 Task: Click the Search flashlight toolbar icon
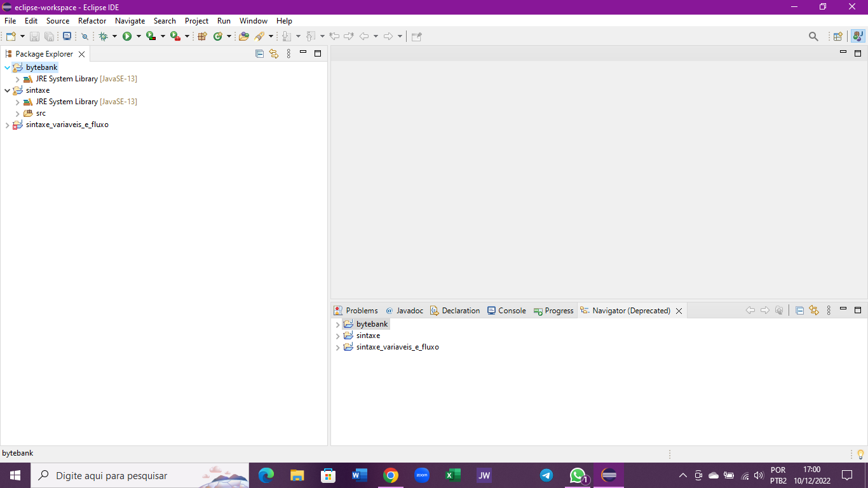pos(260,36)
